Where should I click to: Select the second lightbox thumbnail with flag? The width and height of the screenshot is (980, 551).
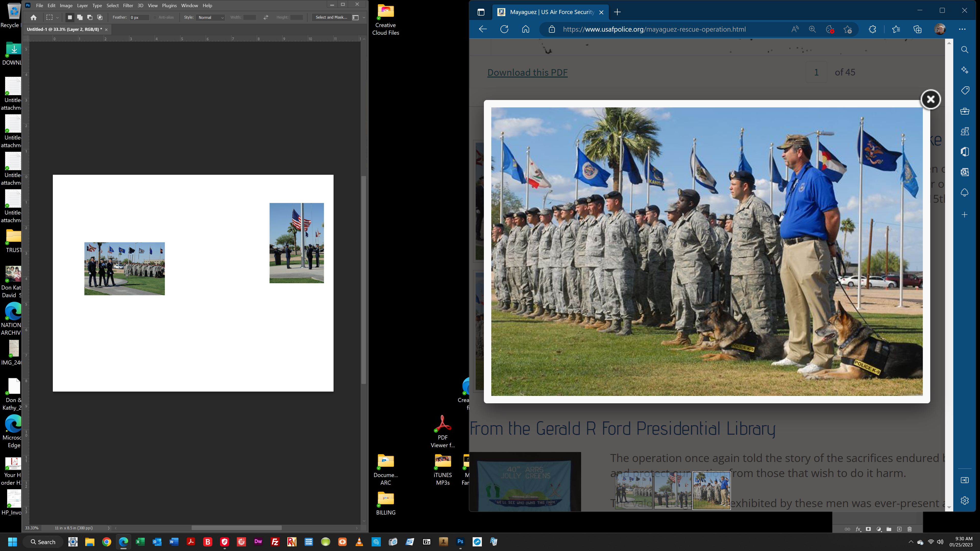[673, 491]
